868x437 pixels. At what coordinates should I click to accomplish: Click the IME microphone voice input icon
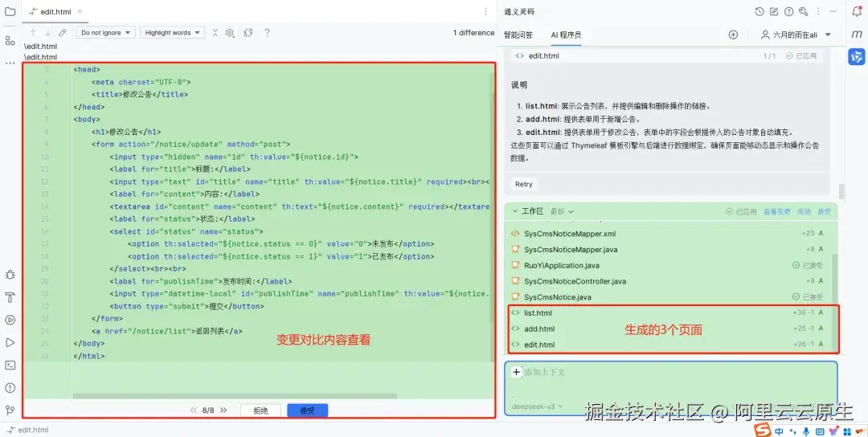[807, 431]
